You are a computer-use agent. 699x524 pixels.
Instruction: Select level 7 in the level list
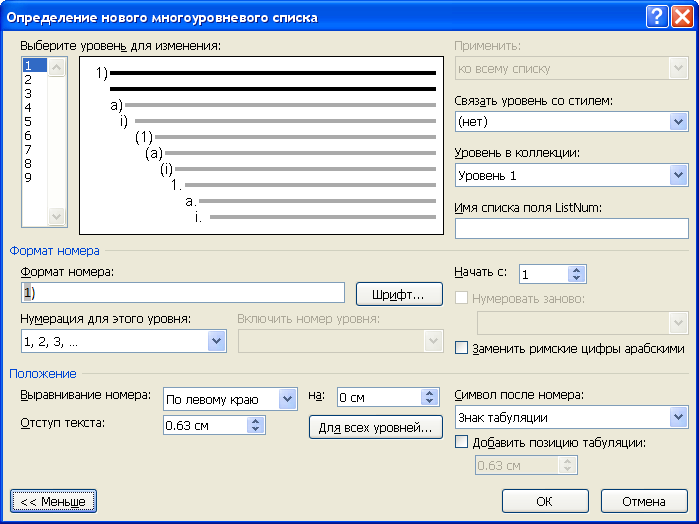[35, 149]
